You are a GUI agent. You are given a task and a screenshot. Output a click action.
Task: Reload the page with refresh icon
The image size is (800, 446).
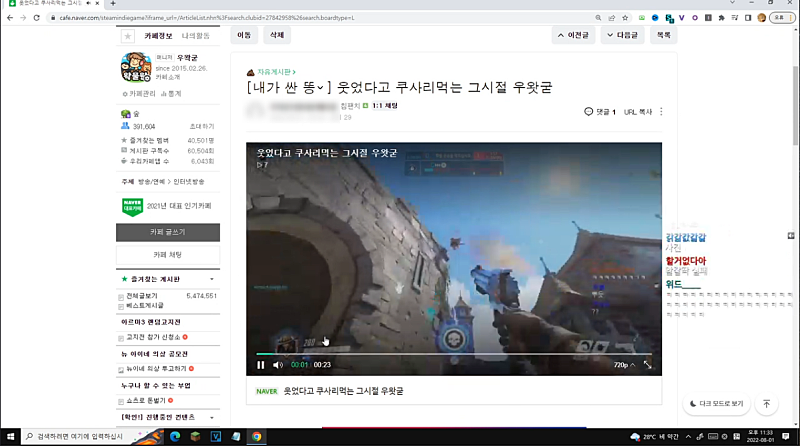tap(36, 17)
